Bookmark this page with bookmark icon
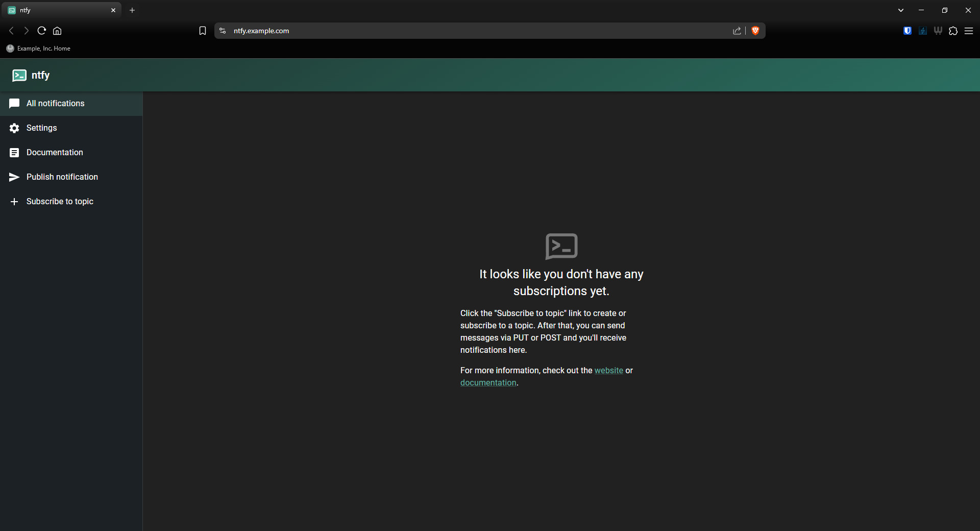980x531 pixels. (x=203, y=31)
